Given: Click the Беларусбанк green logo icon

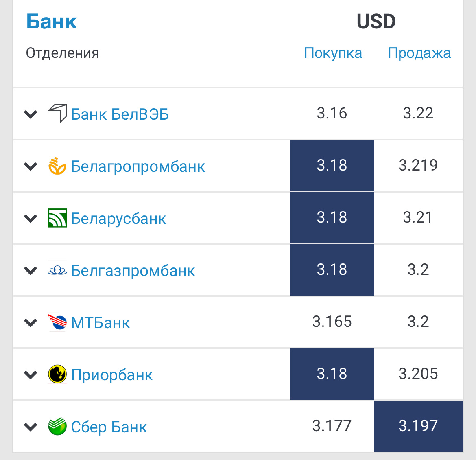Looking at the screenshot, I should coord(57,218).
